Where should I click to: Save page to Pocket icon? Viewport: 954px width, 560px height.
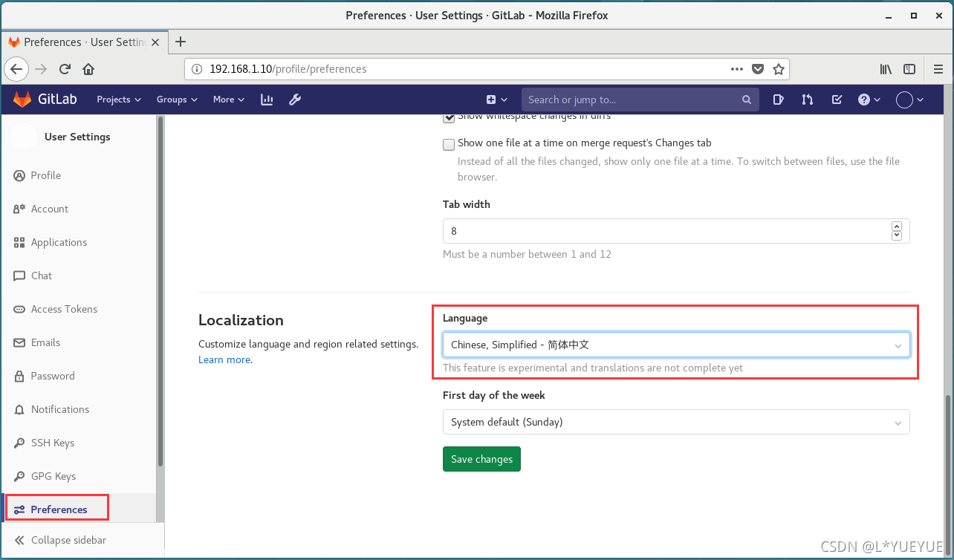pos(758,69)
